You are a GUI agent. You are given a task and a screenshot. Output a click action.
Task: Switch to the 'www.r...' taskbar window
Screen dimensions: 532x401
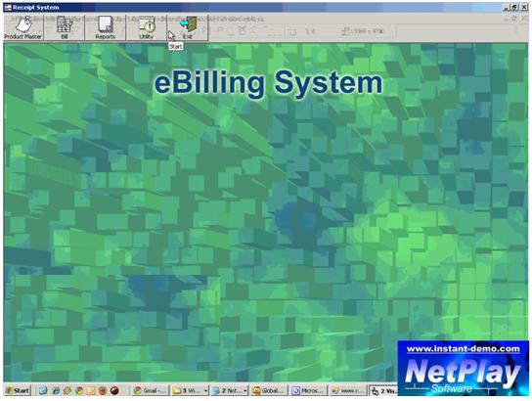(x=348, y=390)
